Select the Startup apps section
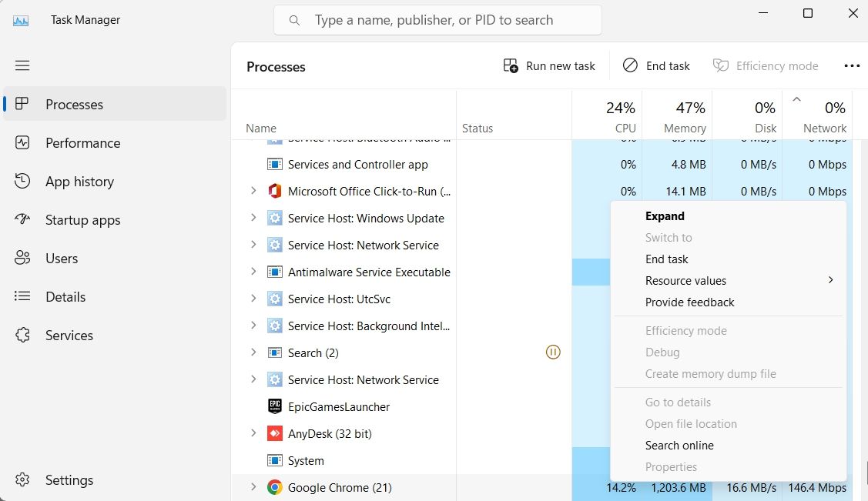Image resolution: width=868 pixels, height=501 pixels. [x=82, y=219]
